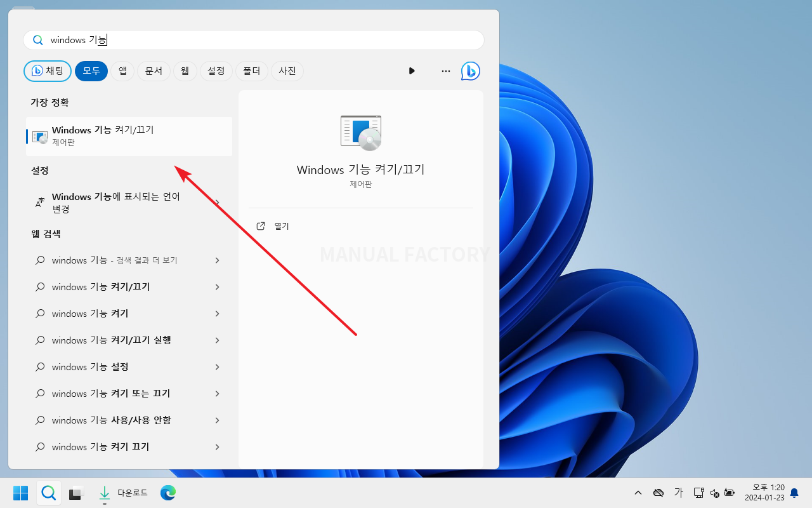Screen dimensions: 812x508
Task: Switch to the 문서 filter tab
Action: point(154,71)
